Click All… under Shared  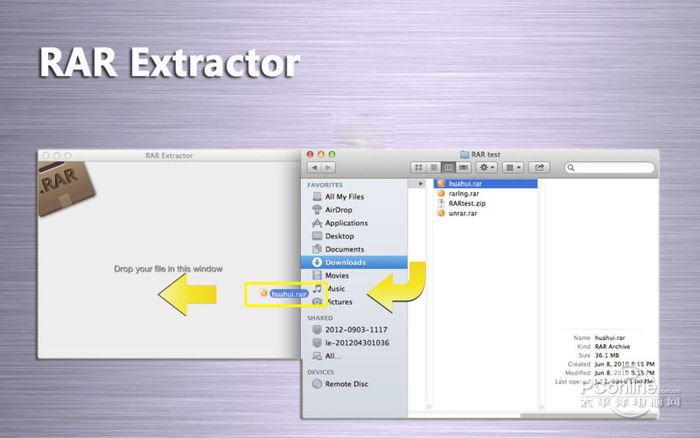click(333, 356)
